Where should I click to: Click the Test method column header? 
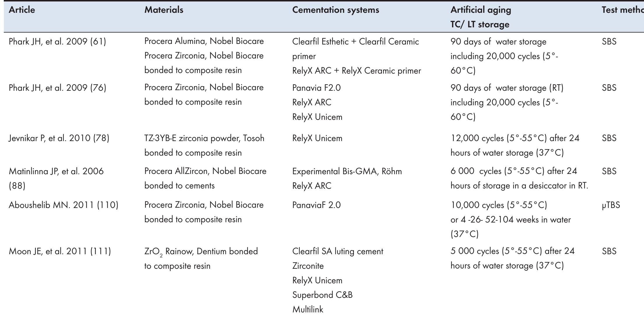pos(622,10)
